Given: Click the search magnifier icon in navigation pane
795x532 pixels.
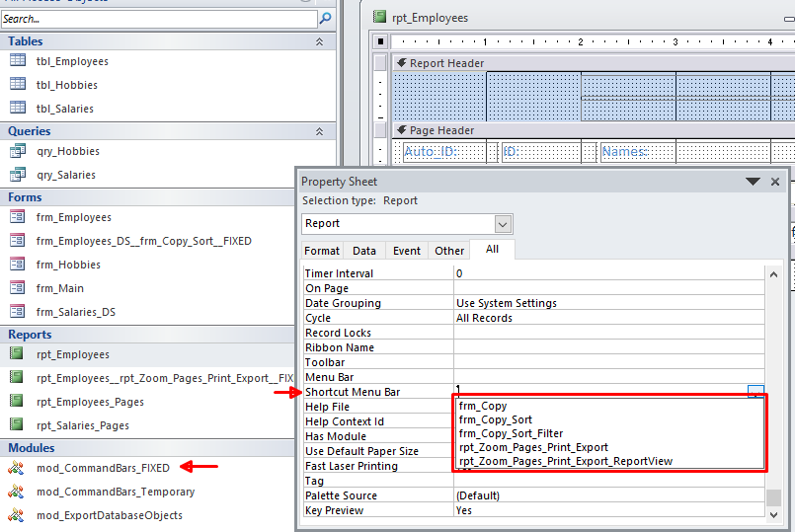Looking at the screenshot, I should (326, 19).
